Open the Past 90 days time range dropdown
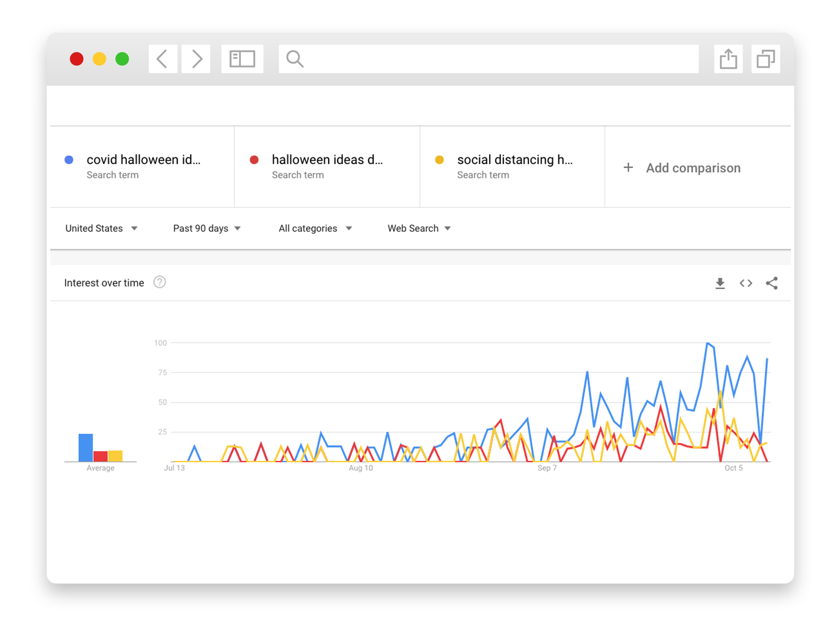Image resolution: width=840 pixels, height=628 pixels. click(x=206, y=229)
